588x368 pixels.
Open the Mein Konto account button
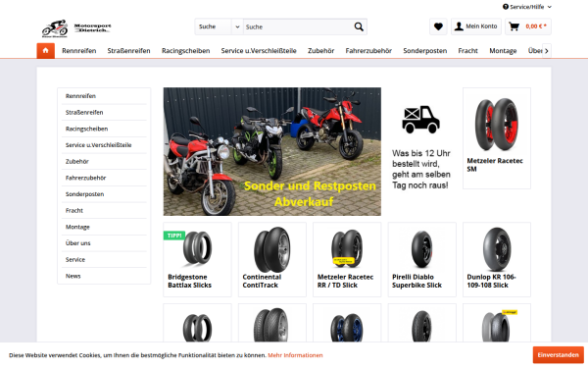click(x=476, y=26)
